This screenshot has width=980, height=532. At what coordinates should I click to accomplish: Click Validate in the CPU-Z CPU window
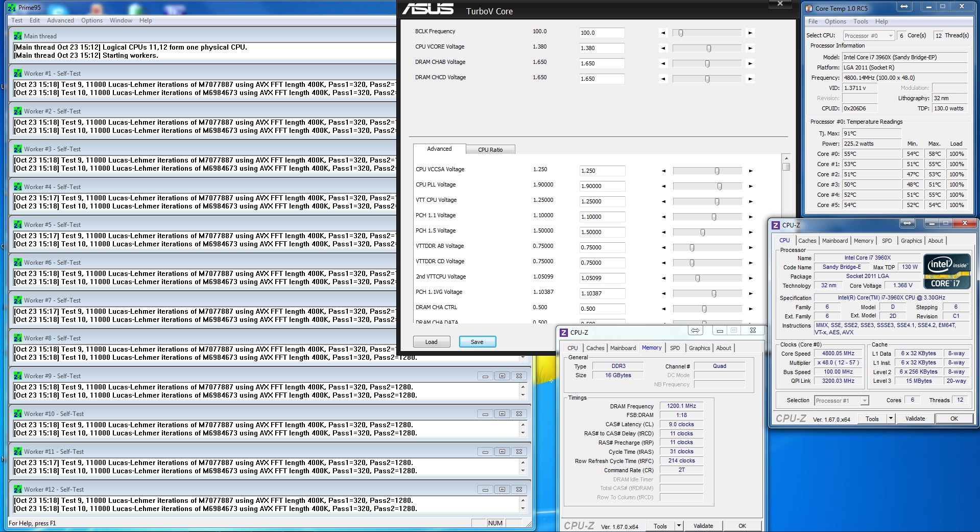pos(915,419)
